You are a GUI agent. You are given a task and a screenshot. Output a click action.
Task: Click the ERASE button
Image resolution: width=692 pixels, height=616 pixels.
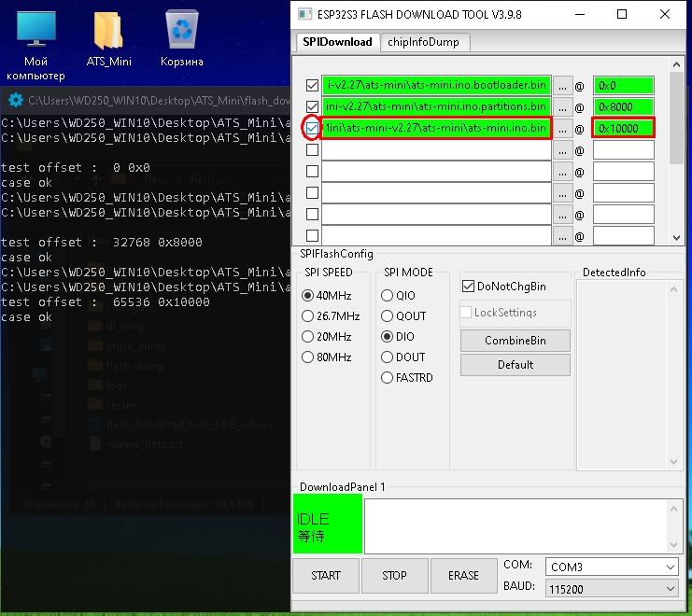pos(463,576)
